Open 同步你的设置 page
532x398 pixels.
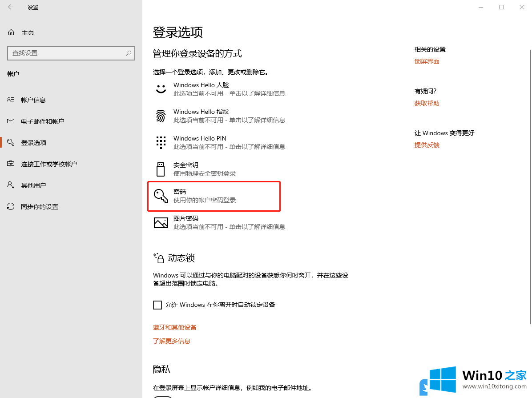(x=40, y=207)
